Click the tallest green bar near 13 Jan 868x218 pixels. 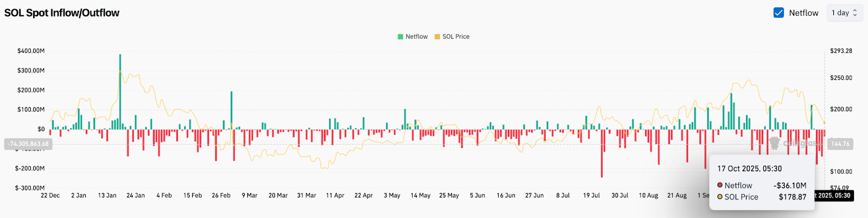120,91
